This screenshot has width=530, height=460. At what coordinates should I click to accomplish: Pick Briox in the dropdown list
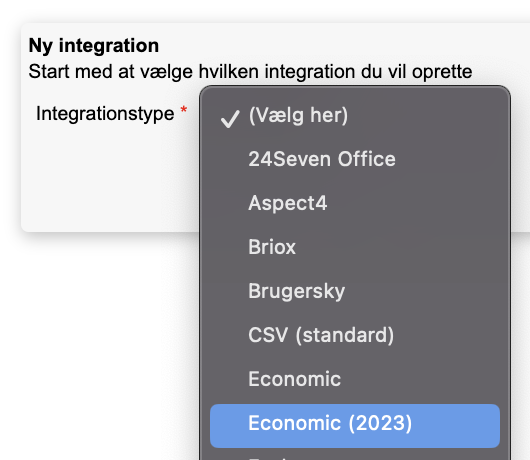(x=355, y=247)
